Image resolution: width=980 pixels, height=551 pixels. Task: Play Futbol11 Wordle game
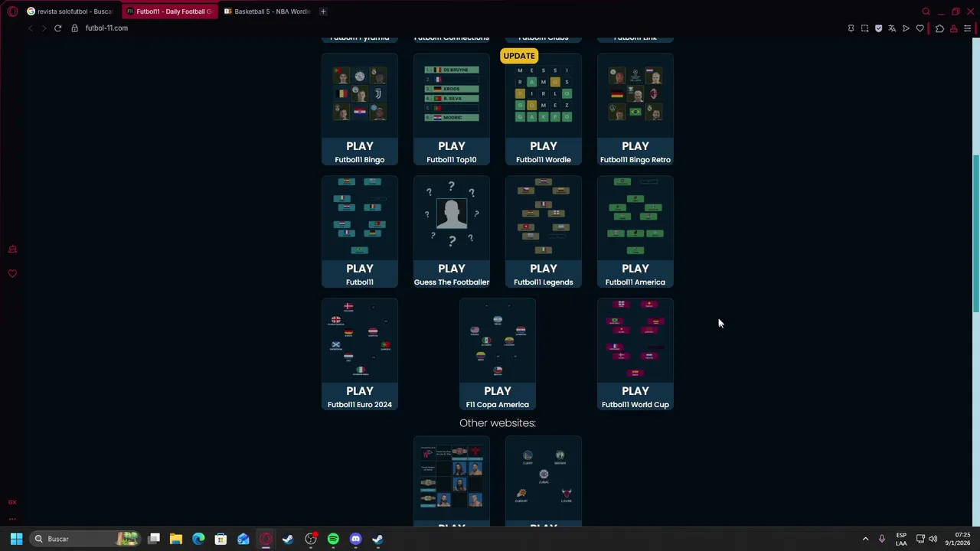544,152
